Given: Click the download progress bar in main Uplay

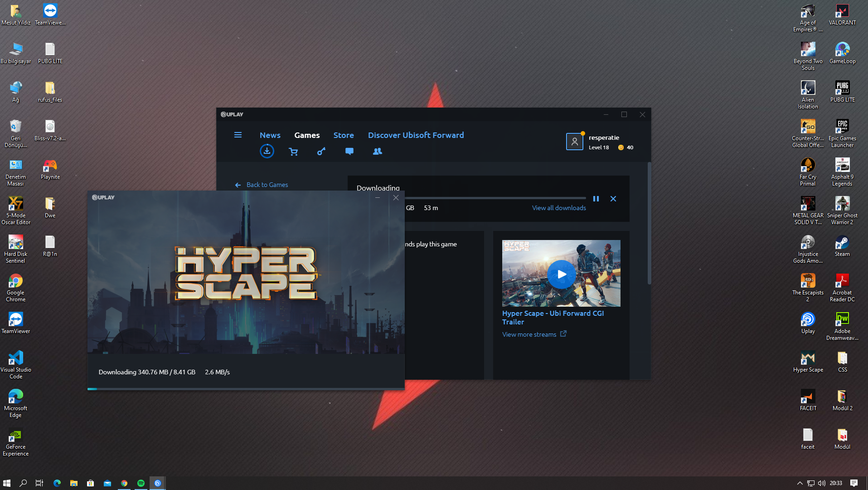Looking at the screenshot, I should pos(495,198).
